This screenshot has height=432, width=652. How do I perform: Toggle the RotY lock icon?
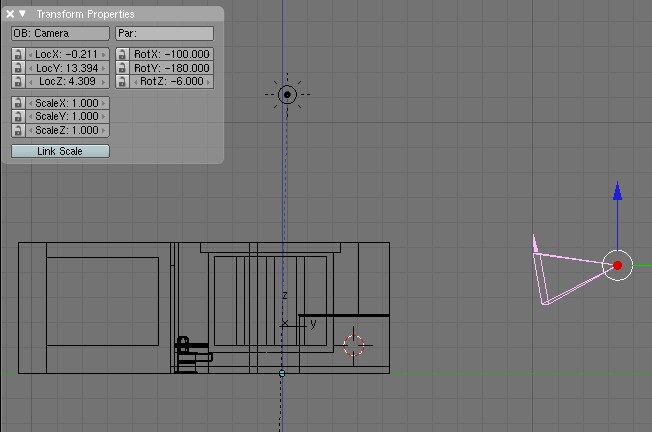click(x=122, y=68)
